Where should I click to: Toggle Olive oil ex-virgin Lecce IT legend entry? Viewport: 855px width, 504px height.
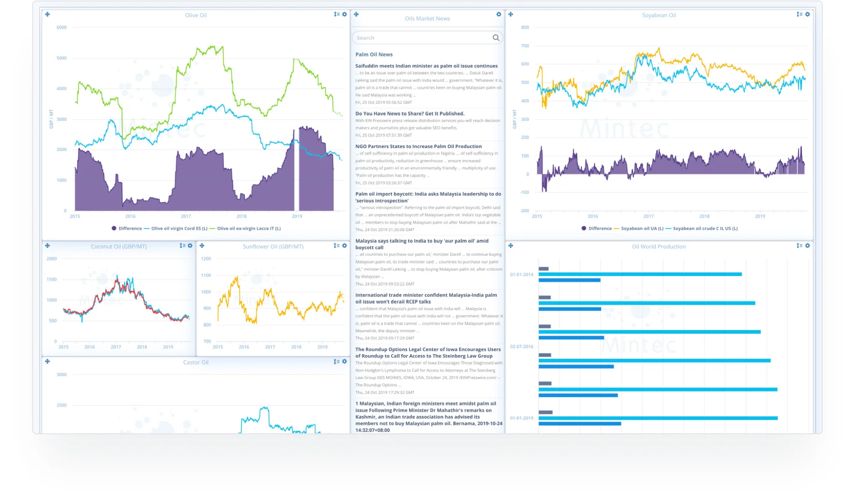click(x=245, y=228)
